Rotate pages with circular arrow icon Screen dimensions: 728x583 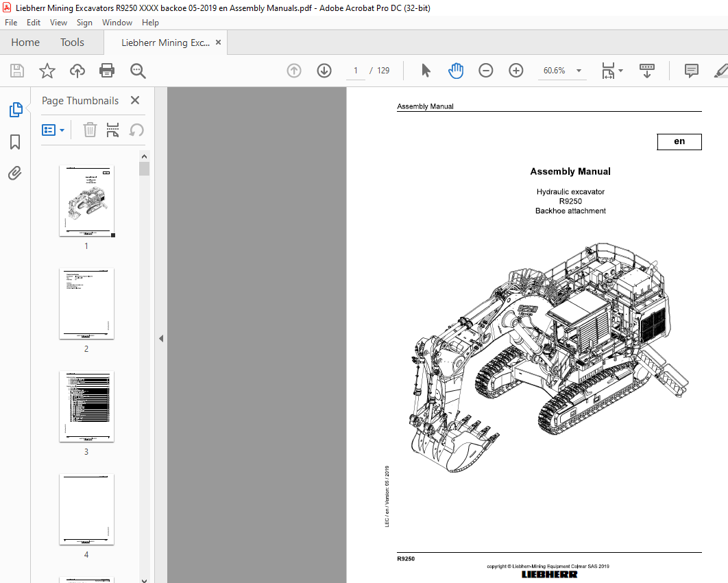(x=136, y=130)
